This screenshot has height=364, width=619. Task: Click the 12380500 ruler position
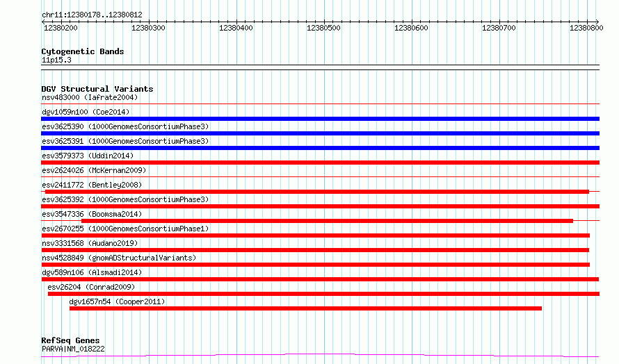click(323, 28)
